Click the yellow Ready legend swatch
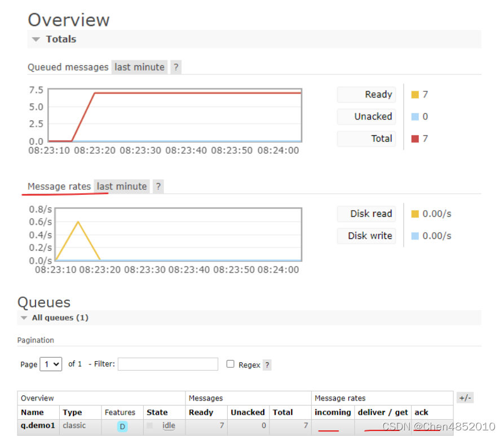 click(x=415, y=95)
